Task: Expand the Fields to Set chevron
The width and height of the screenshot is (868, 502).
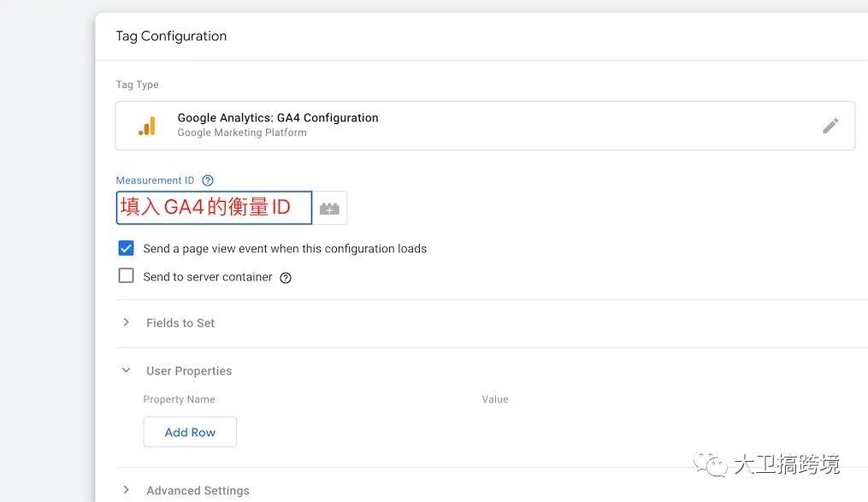Action: [x=127, y=322]
